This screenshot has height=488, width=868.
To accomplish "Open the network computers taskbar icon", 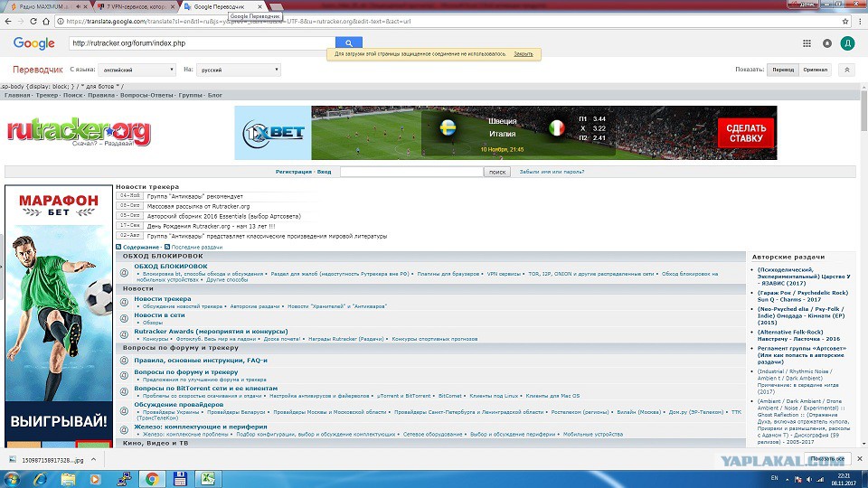I will [x=124, y=479].
